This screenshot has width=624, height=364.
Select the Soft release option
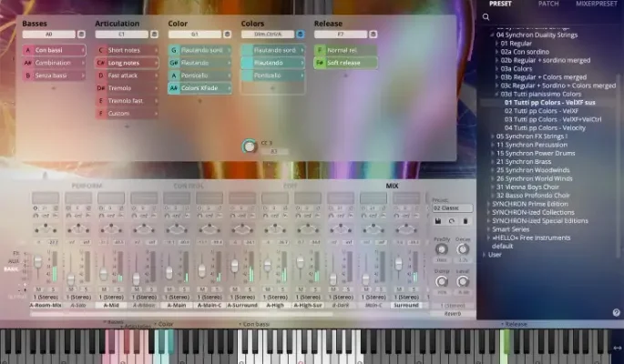pyautogui.click(x=344, y=63)
